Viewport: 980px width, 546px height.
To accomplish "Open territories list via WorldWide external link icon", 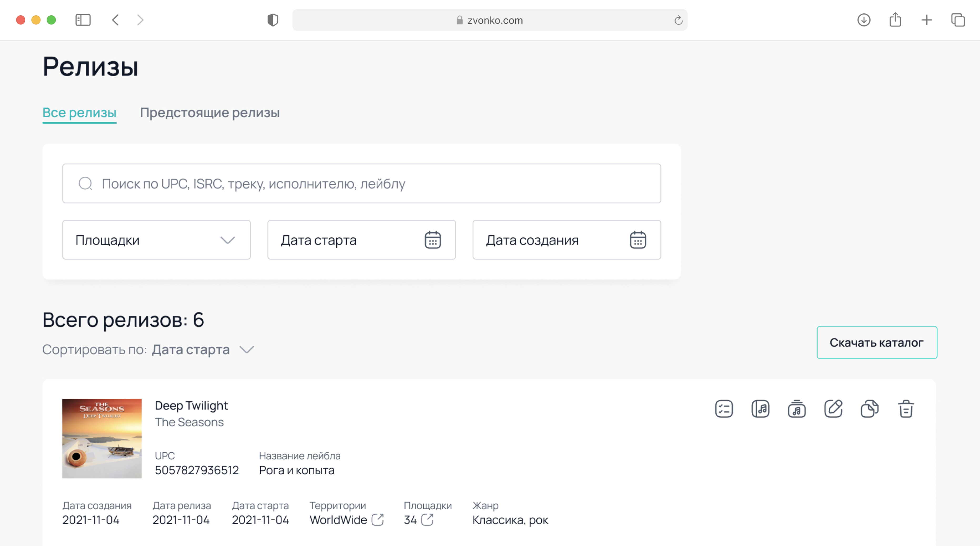I will 377,520.
